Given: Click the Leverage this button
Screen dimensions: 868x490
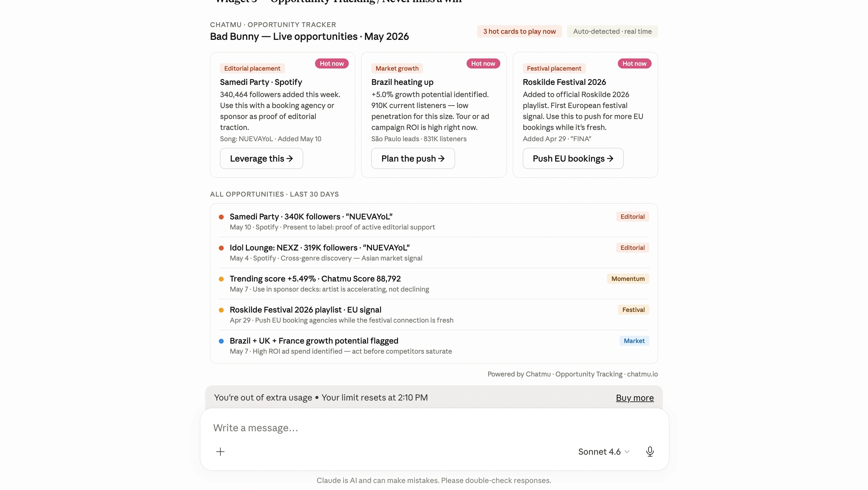Looking at the screenshot, I should (261, 158).
